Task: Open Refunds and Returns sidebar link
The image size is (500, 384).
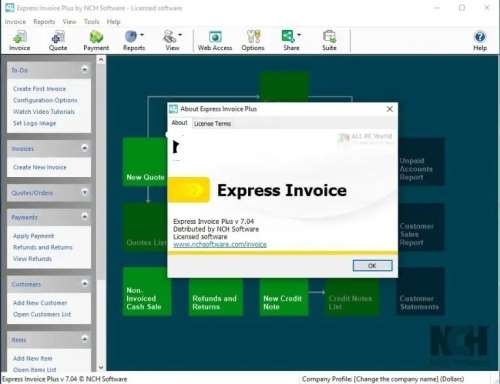Action: point(42,247)
